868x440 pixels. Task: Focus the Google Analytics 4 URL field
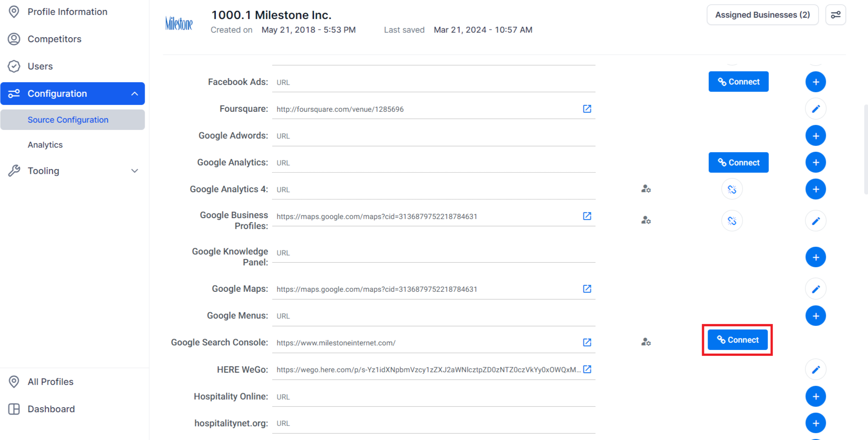pyautogui.click(x=434, y=190)
